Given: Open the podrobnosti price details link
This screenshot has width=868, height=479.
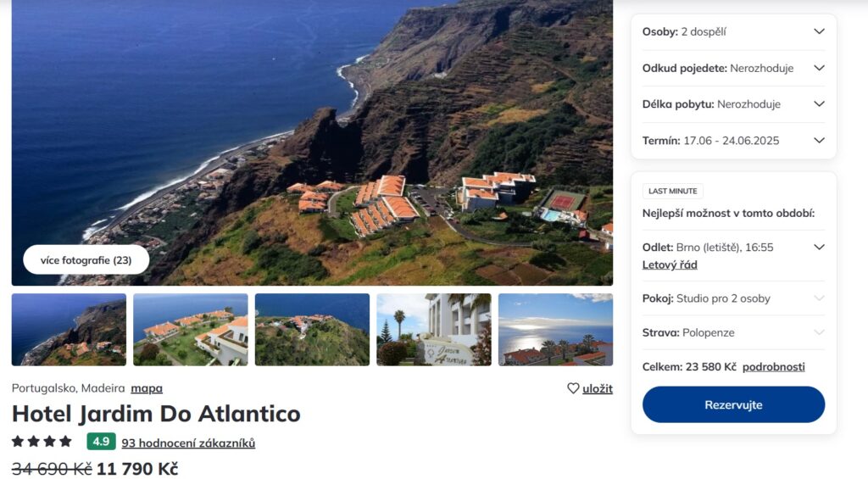Looking at the screenshot, I should tap(773, 367).
